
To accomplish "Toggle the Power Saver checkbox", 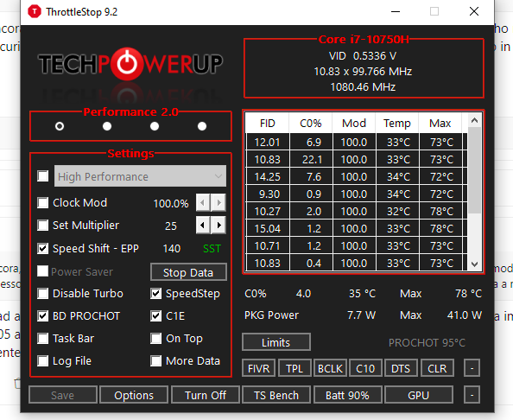I will click(43, 271).
